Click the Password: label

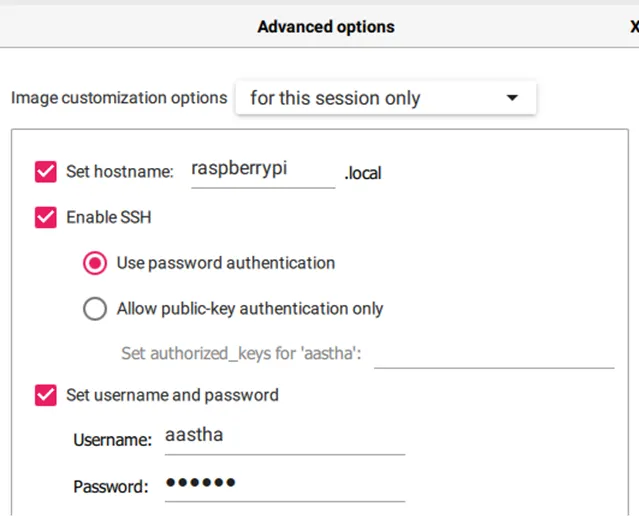(x=111, y=487)
